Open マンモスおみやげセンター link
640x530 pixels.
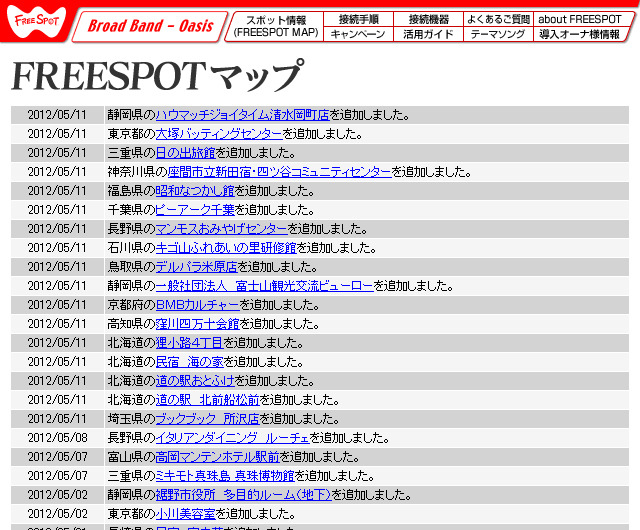pos(222,229)
